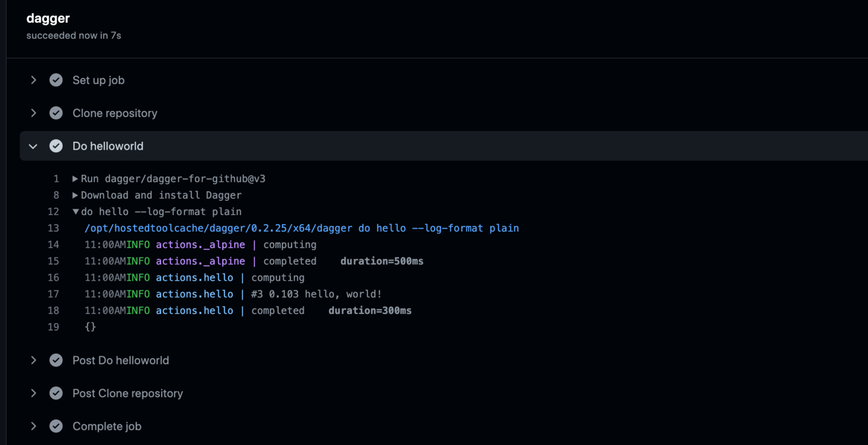Click log line number 13
Viewport: 868px width, 445px height.
[53, 228]
